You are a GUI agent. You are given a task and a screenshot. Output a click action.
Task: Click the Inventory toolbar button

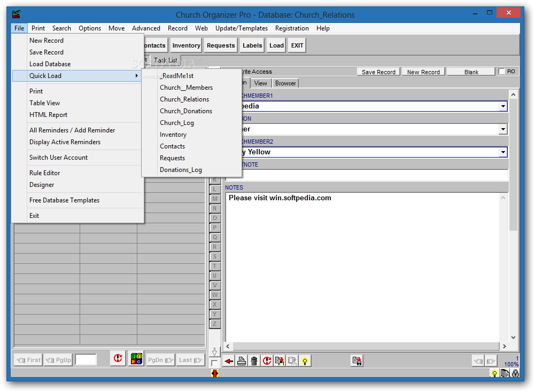pyautogui.click(x=187, y=45)
